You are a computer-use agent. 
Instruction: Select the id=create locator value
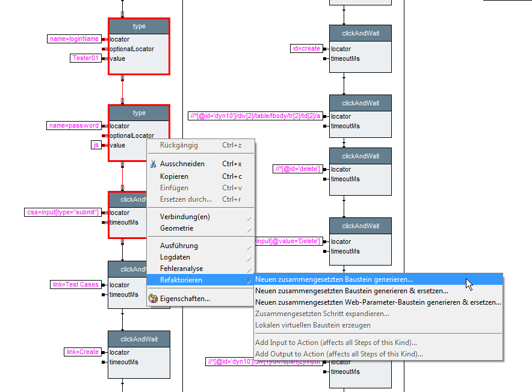pos(306,49)
